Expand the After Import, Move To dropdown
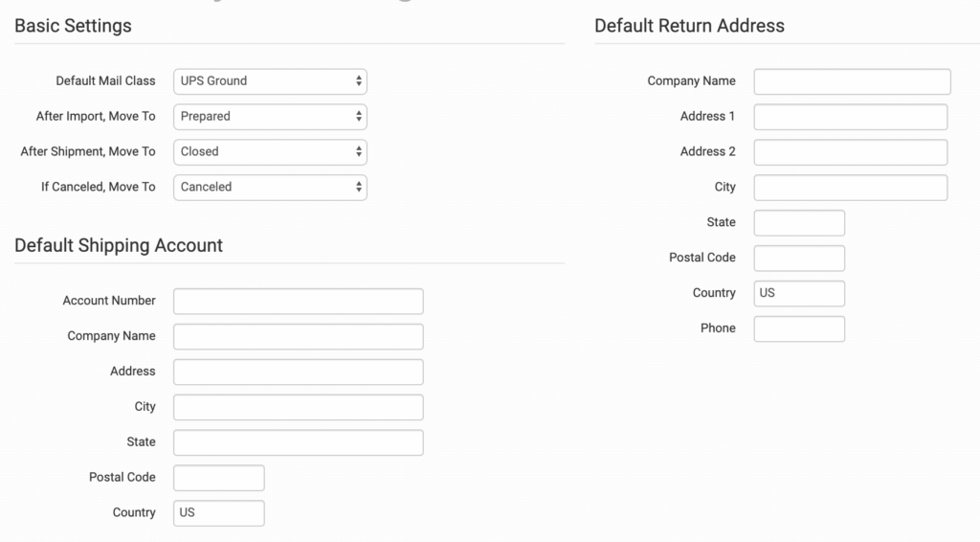Screen dimensions: 980x542 click(x=270, y=117)
